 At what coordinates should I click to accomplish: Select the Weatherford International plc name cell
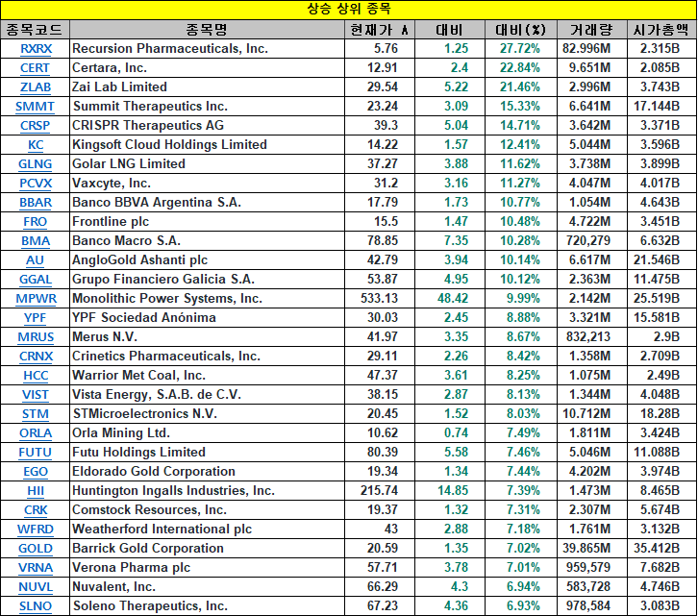point(207,530)
